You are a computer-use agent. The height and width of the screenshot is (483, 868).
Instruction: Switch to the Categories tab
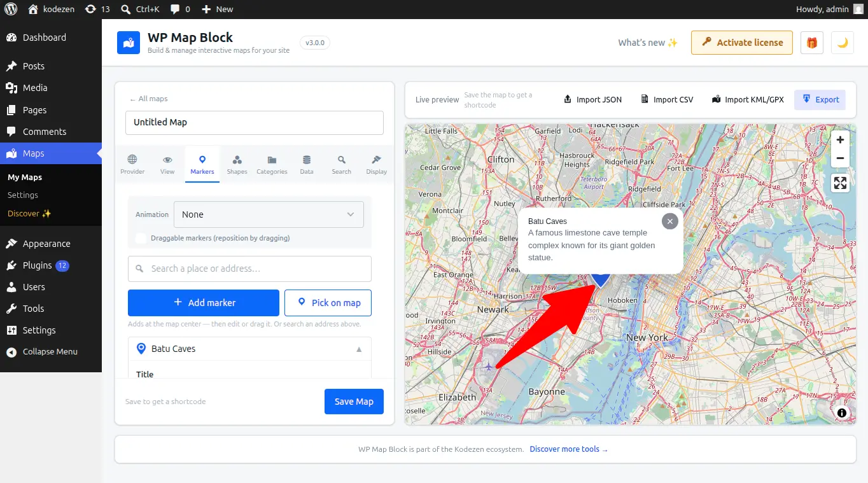coord(272,164)
